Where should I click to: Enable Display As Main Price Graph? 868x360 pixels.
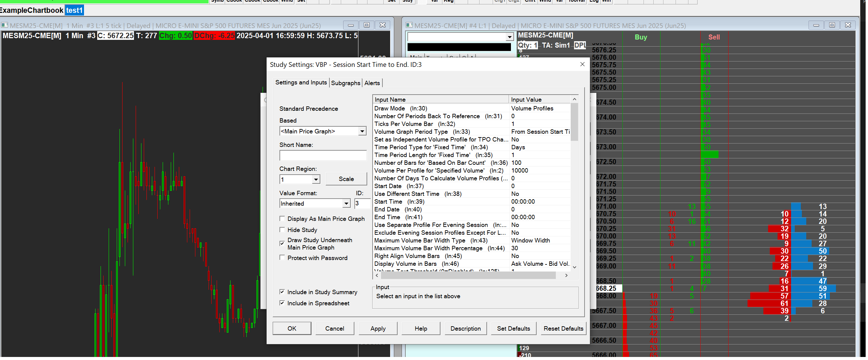point(282,219)
